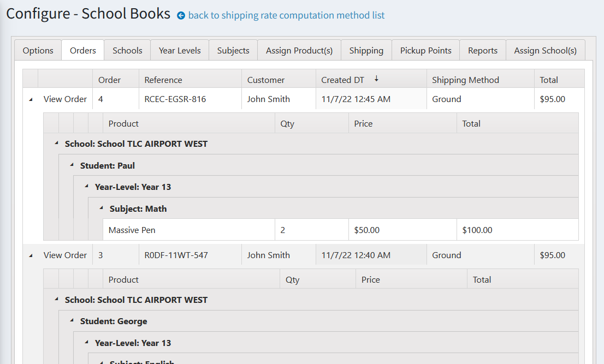Open back to shipping rate computation list link
Viewport: 604px width, 364px height.
pos(286,16)
